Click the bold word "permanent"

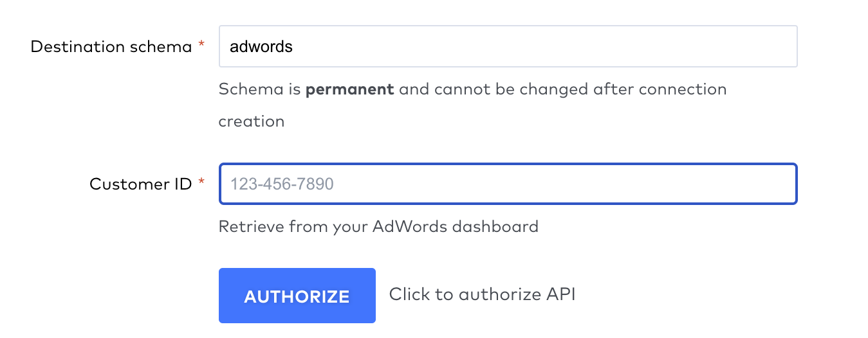coord(349,89)
